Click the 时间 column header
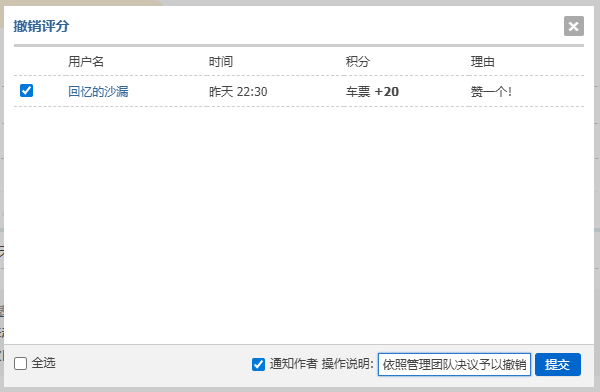The width and height of the screenshot is (600, 392). click(221, 62)
